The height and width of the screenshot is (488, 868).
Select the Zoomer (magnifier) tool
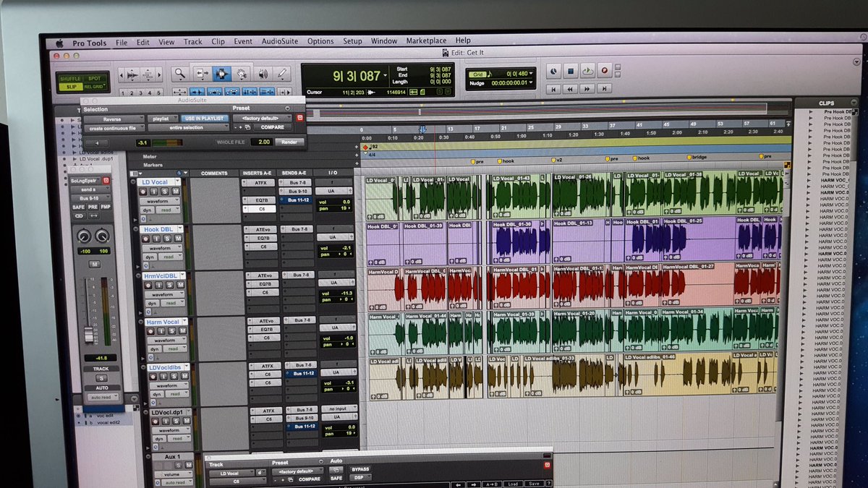(x=179, y=73)
